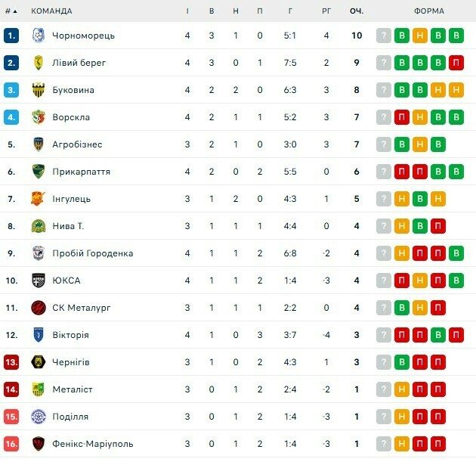
Task: Open the Прикарпаття team link
Action: pyautogui.click(x=82, y=172)
